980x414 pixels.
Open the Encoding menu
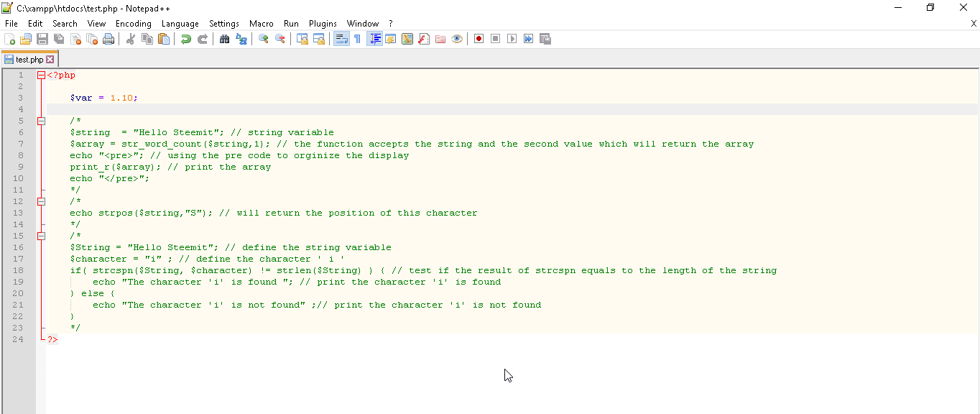click(x=134, y=24)
